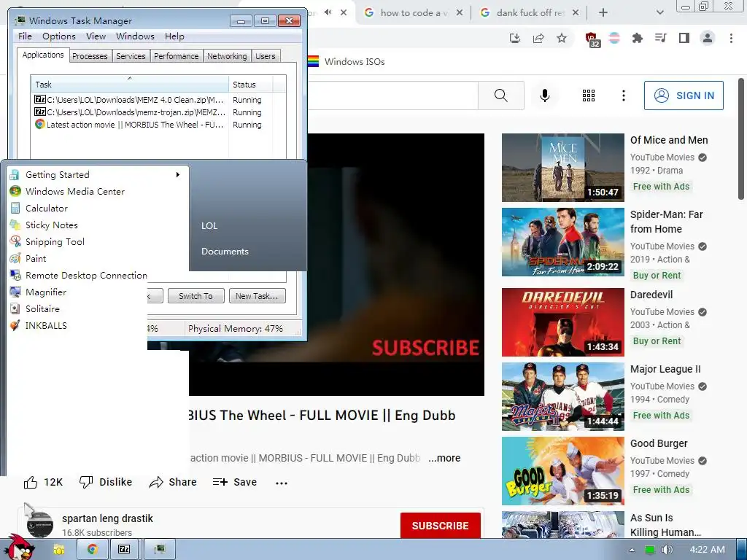Screen dimensions: 747x560
Task: Click the Dislike button
Action: coord(106,483)
